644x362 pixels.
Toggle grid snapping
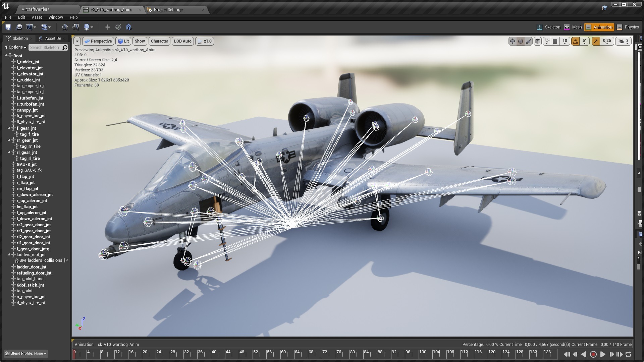555,41
